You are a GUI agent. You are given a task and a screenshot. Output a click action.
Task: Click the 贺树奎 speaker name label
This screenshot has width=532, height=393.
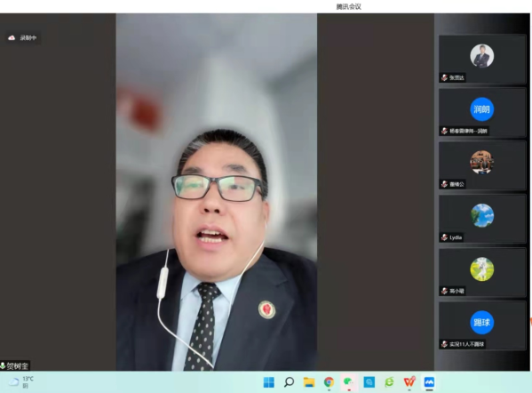[18, 365]
